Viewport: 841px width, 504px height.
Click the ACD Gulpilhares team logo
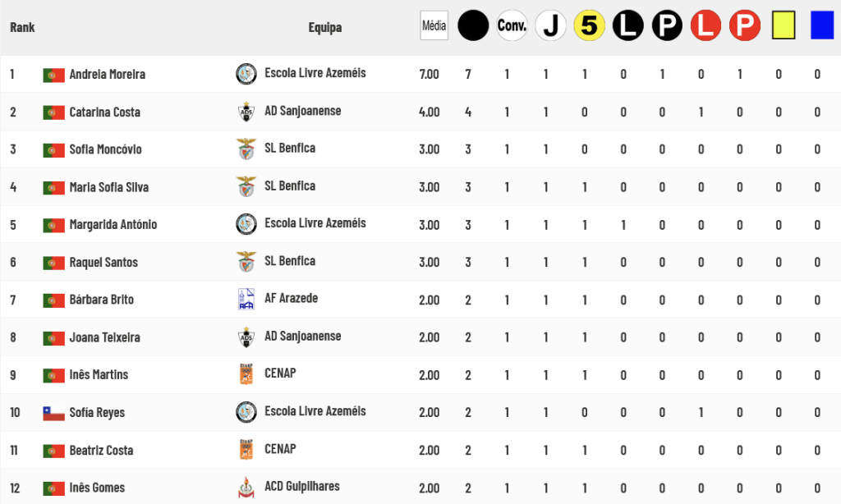(x=246, y=488)
